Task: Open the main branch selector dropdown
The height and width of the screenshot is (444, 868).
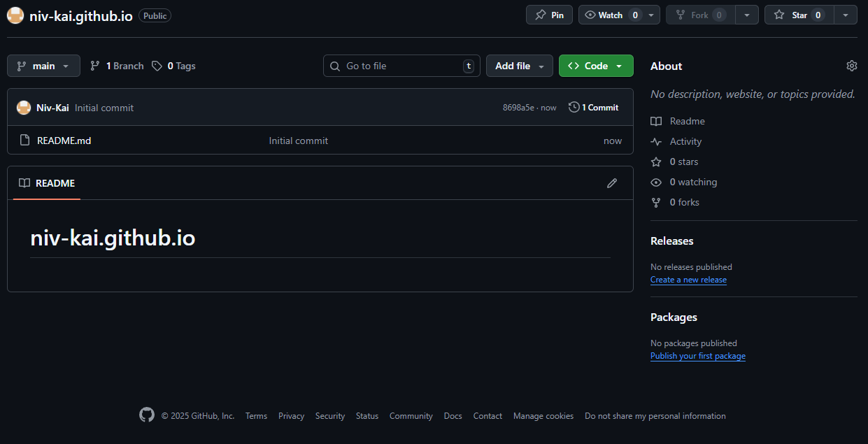Action: 43,66
